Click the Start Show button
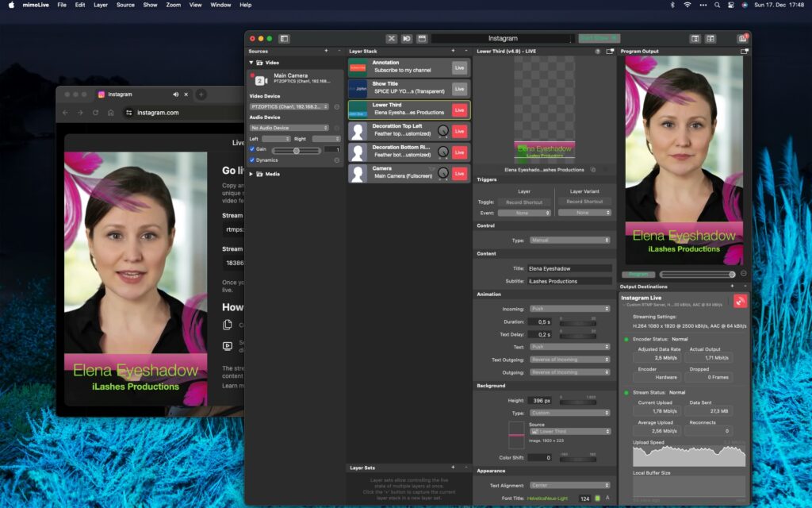 pos(601,37)
